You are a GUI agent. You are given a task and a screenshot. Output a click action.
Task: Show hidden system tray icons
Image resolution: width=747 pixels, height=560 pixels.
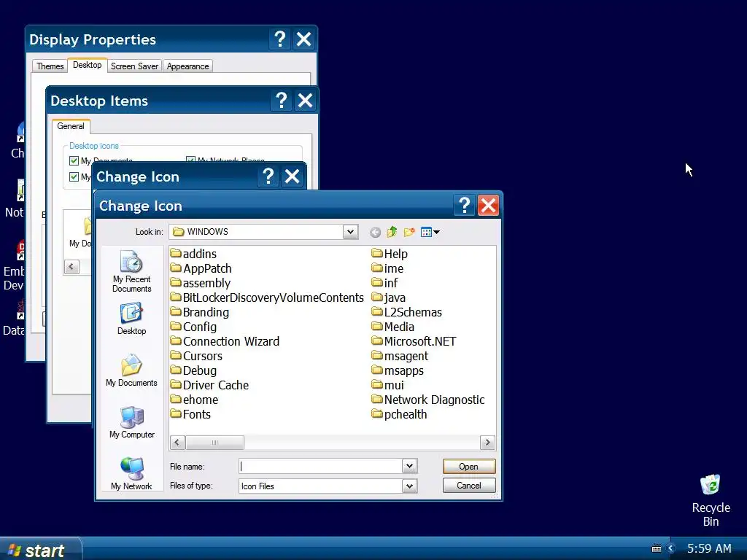pyautogui.click(x=671, y=548)
